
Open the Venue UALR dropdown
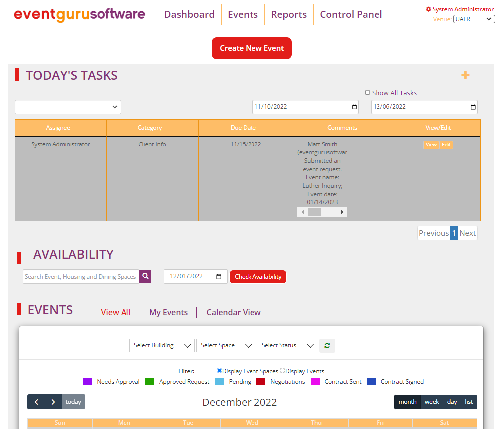(x=474, y=19)
